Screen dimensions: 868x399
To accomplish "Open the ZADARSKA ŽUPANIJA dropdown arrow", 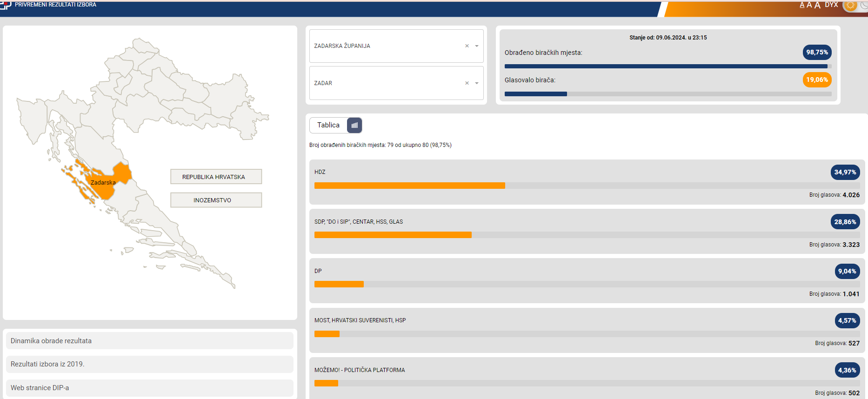I will tap(477, 46).
